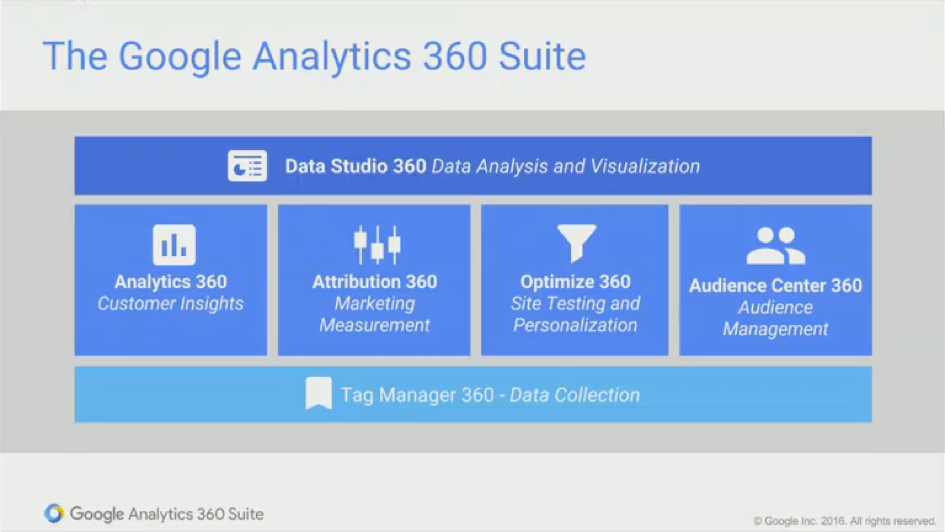The image size is (945, 532).
Task: Click the Analytics 360 bar chart icon
Action: tap(174, 245)
